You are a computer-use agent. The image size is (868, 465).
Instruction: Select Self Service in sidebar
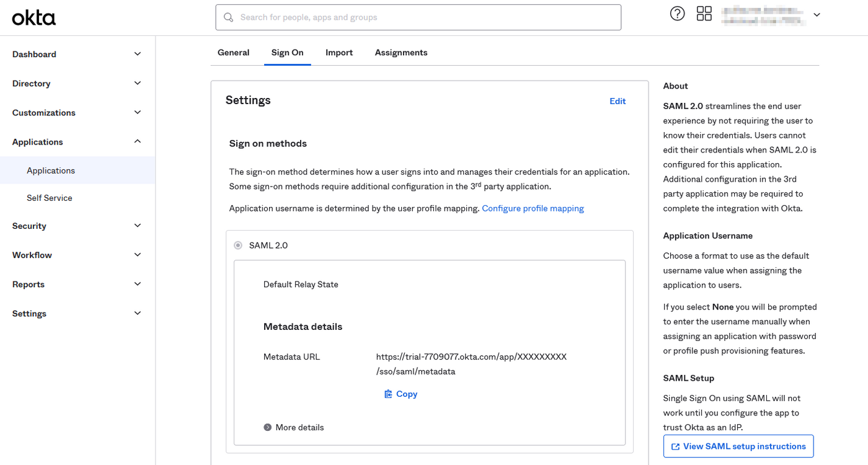pyautogui.click(x=50, y=198)
